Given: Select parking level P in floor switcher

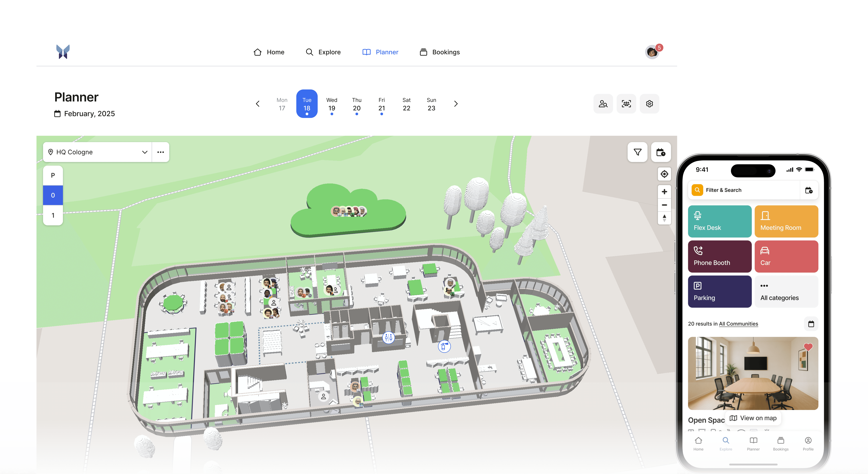Looking at the screenshot, I should pos(53,175).
